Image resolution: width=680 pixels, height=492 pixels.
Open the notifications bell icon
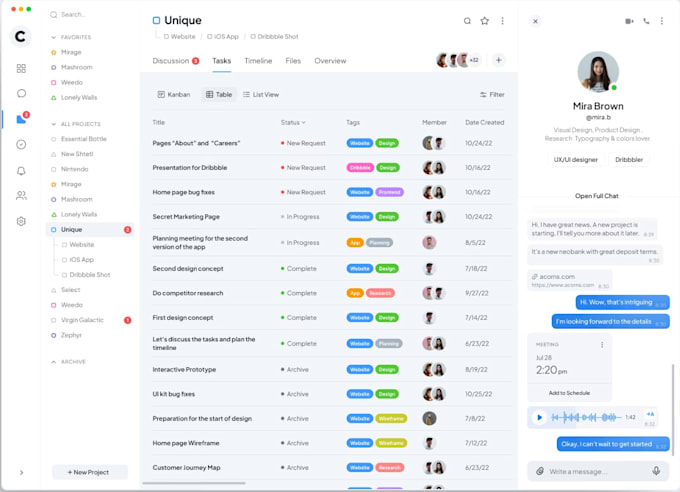[x=21, y=171]
